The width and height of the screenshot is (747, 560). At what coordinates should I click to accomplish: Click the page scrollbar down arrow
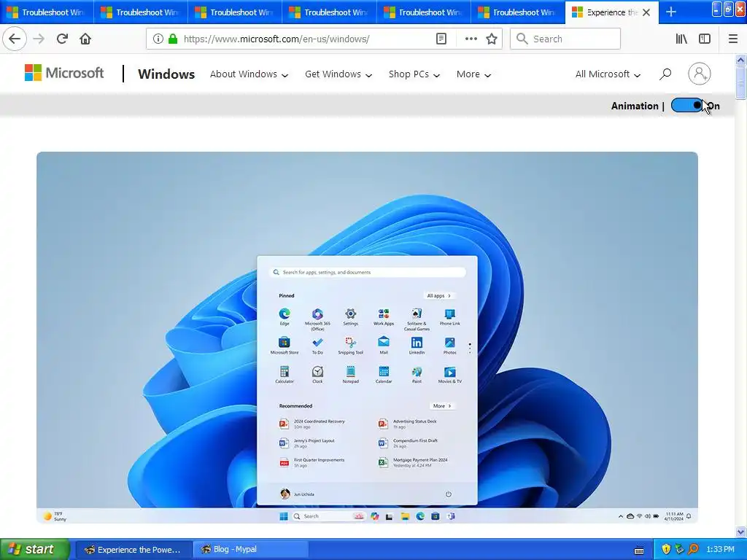coord(740,532)
